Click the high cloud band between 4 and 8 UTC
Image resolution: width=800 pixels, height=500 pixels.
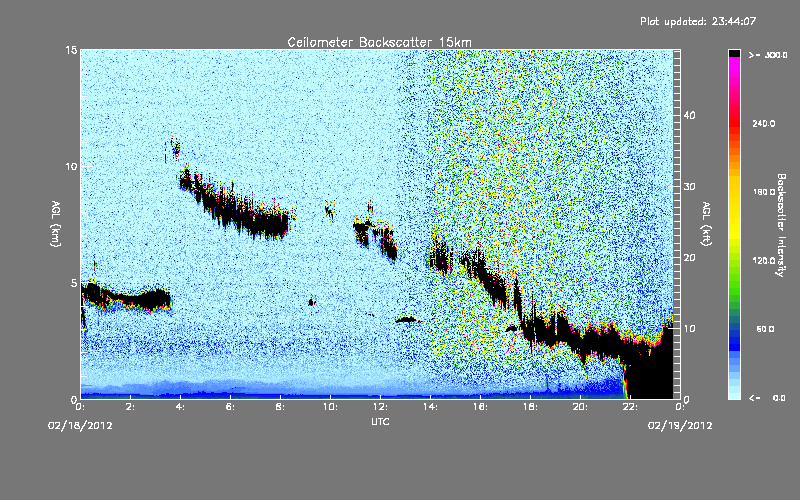tap(237, 207)
